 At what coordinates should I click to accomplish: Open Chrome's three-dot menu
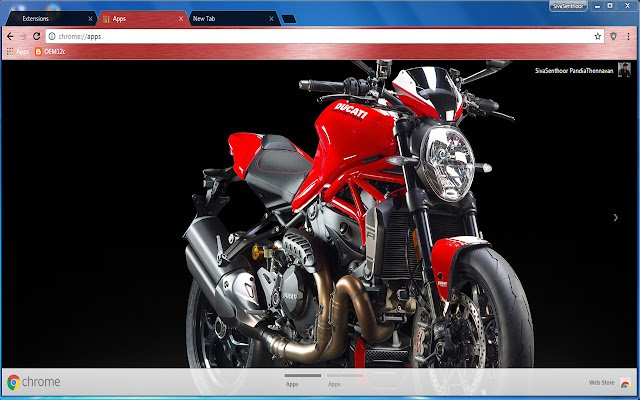[x=628, y=36]
